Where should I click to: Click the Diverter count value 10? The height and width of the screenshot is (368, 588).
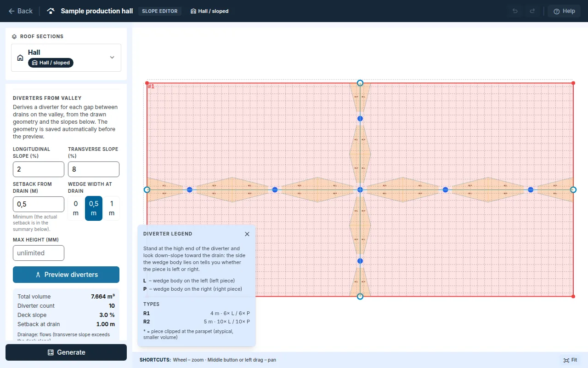tap(112, 306)
